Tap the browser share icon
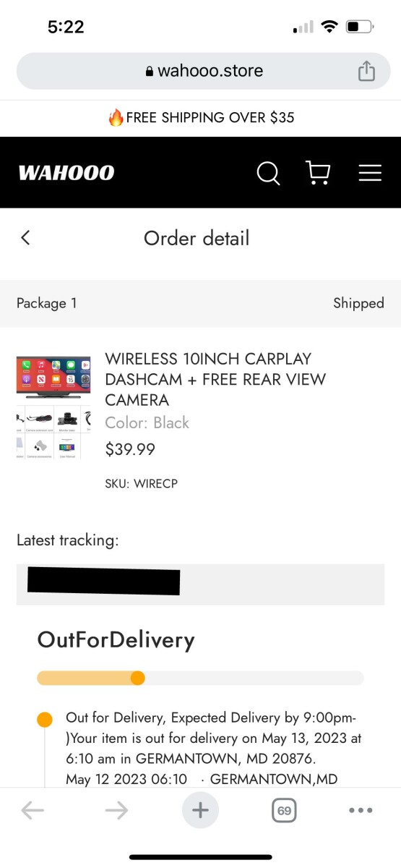This screenshot has height=868, width=401. coord(367,71)
